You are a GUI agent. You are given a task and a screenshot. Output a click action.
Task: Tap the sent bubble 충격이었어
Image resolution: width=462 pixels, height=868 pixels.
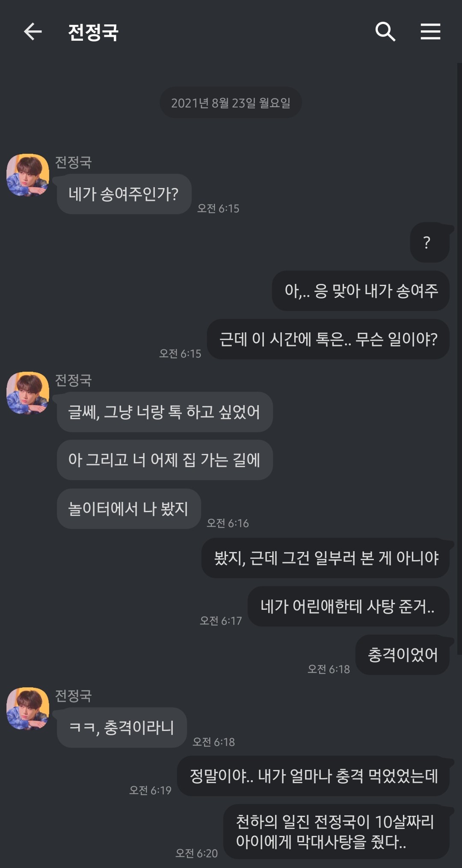click(402, 655)
